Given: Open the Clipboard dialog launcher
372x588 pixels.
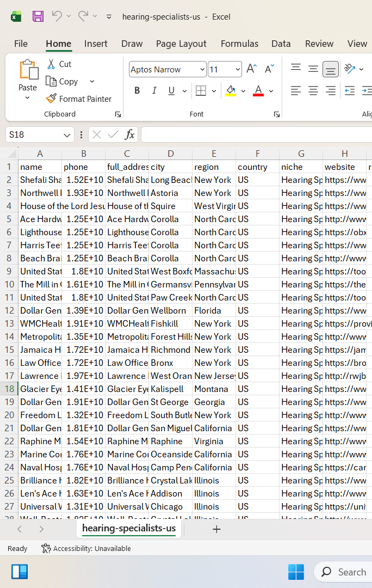Looking at the screenshot, I should 118,114.
